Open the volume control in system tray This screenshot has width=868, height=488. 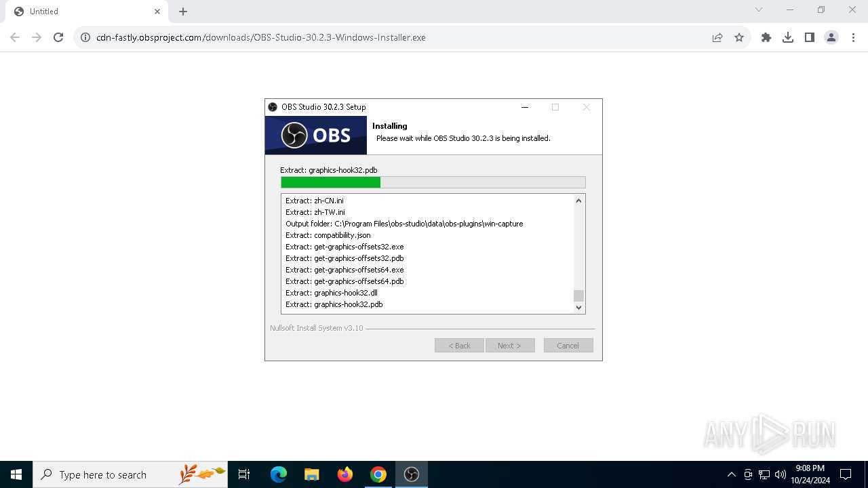tap(781, 474)
